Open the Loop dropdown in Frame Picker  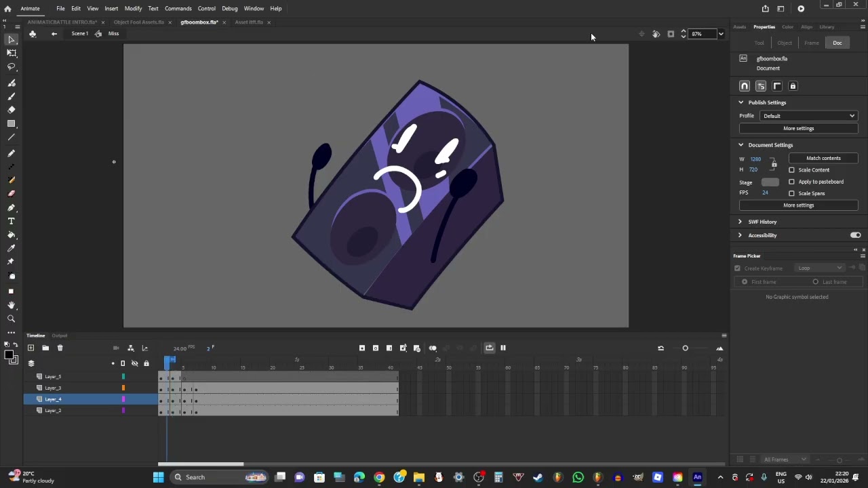(819, 268)
